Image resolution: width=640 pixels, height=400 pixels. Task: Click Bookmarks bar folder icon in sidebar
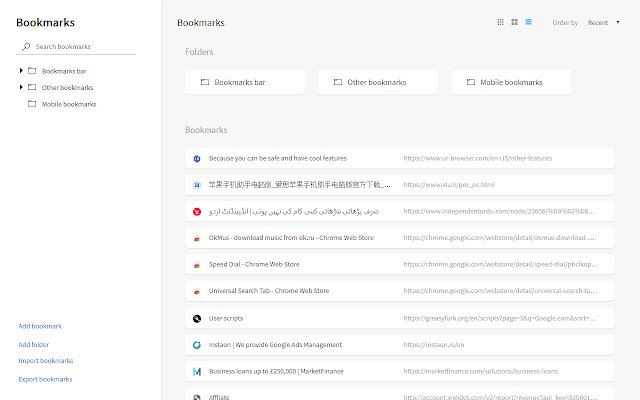point(32,71)
